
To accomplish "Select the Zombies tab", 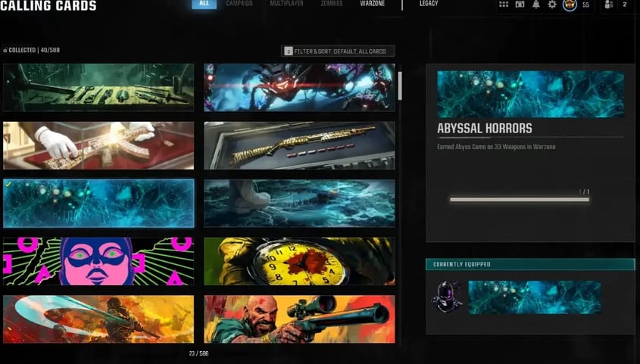I will [330, 4].
